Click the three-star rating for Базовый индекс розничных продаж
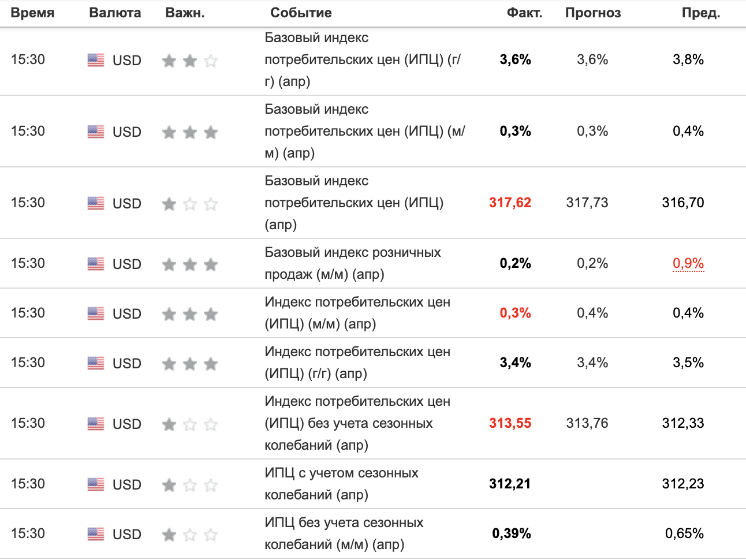Image resolution: width=746 pixels, height=560 pixels. pyautogui.click(x=189, y=264)
